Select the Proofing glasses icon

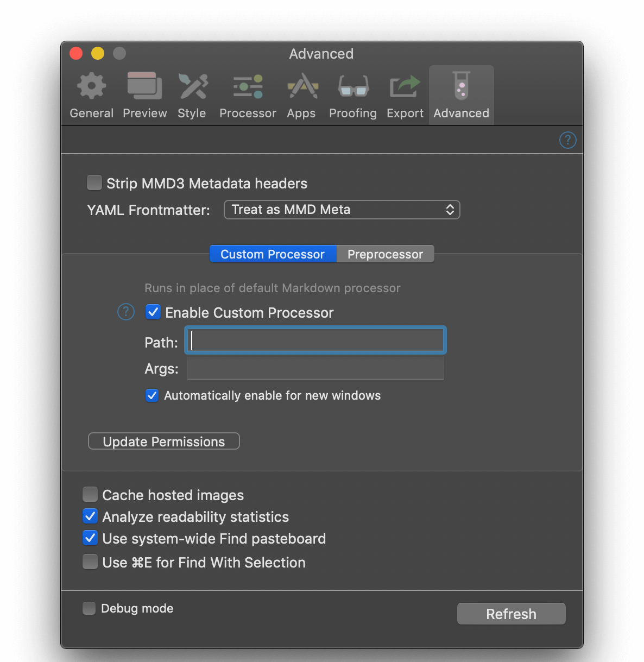[x=353, y=86]
